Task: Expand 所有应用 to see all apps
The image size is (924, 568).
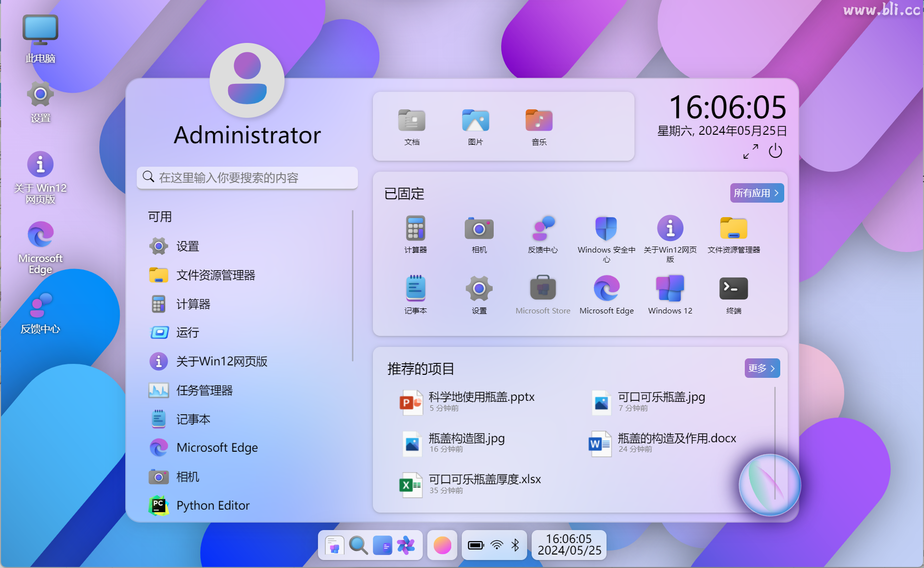Action: coord(756,193)
